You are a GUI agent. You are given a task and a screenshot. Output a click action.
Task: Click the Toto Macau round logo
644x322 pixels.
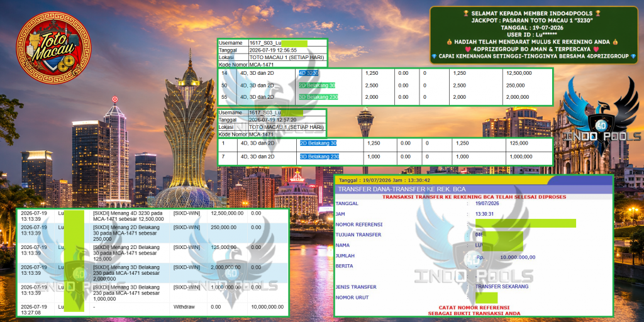point(54,48)
